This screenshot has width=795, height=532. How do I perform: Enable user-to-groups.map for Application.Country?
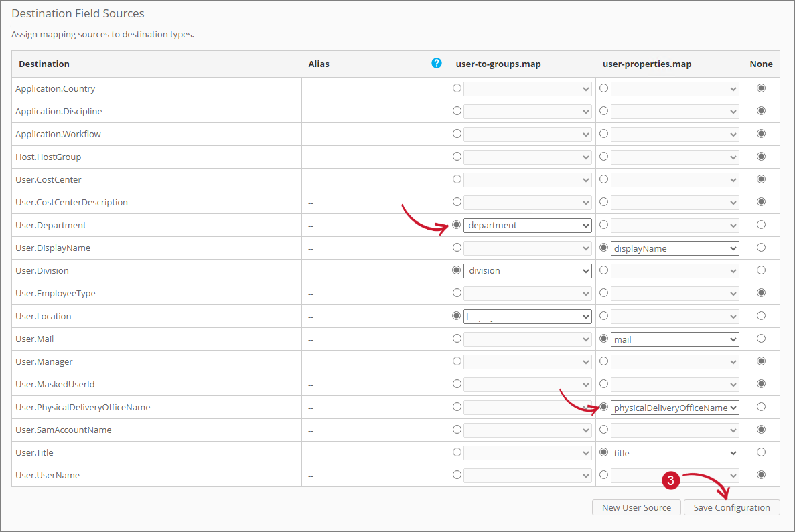tap(457, 88)
